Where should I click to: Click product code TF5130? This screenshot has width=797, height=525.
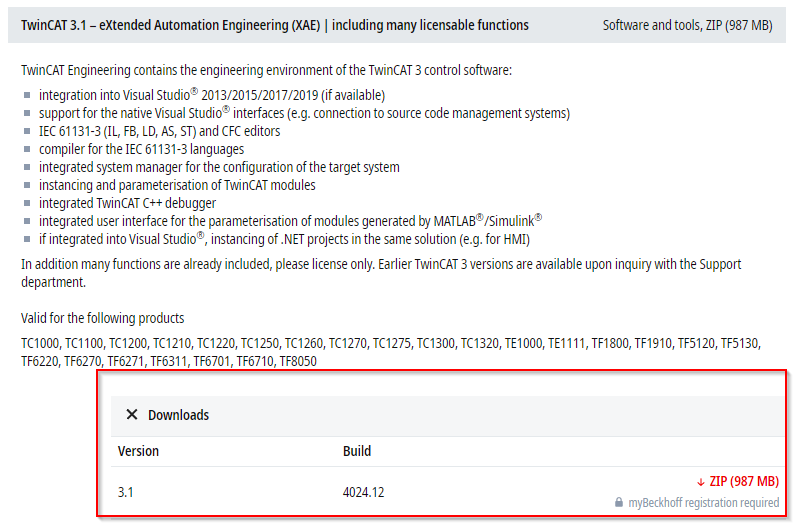[740, 344]
